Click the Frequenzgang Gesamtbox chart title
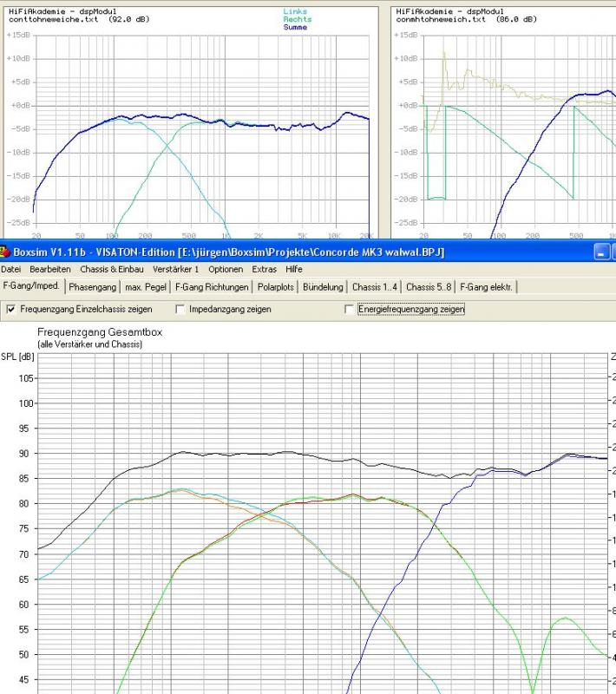Image resolution: width=616 pixels, height=694 pixels. point(100,332)
